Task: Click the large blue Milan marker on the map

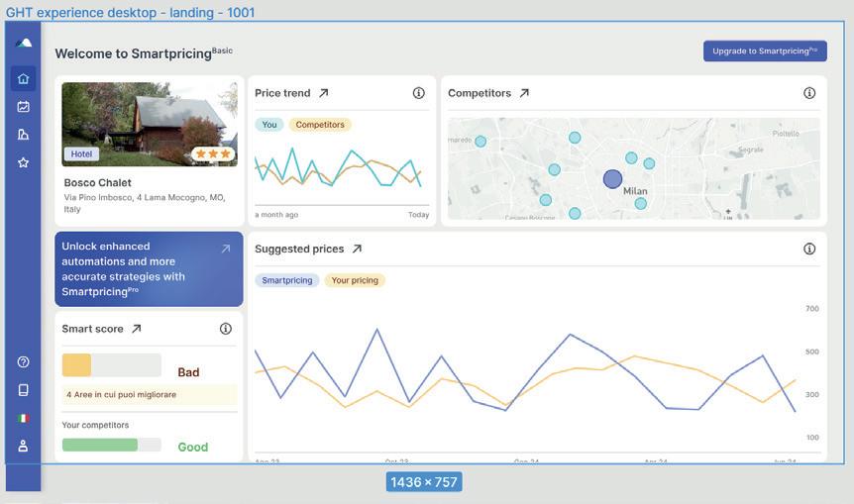Action: [x=612, y=179]
